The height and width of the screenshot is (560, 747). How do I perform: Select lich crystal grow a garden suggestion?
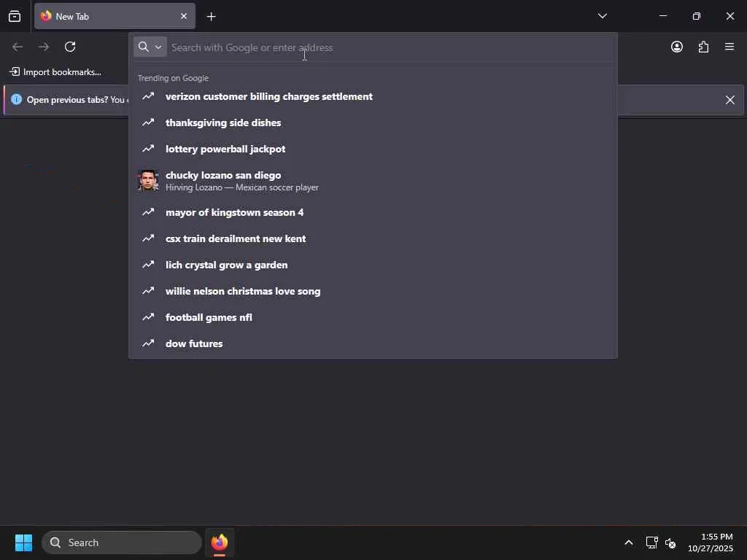pyautogui.click(x=373, y=265)
